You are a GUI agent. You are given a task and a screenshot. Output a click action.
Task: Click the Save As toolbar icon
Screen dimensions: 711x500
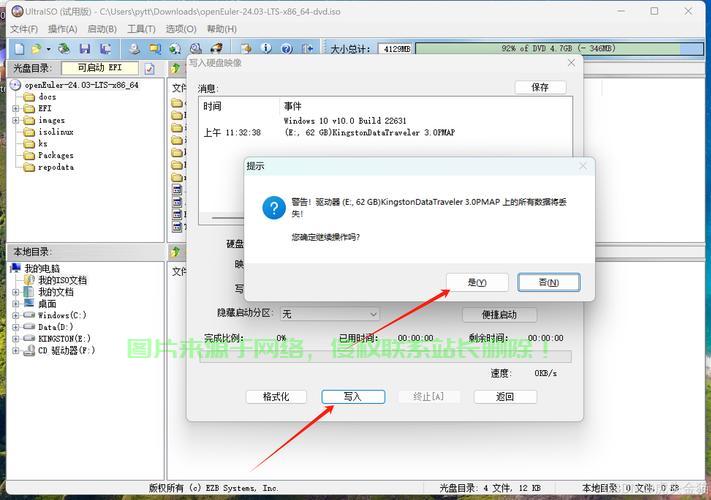point(105,48)
